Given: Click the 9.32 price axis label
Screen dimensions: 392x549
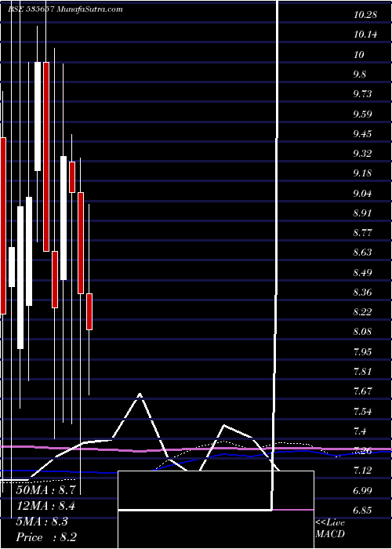Looking at the screenshot, I should pyautogui.click(x=362, y=154).
